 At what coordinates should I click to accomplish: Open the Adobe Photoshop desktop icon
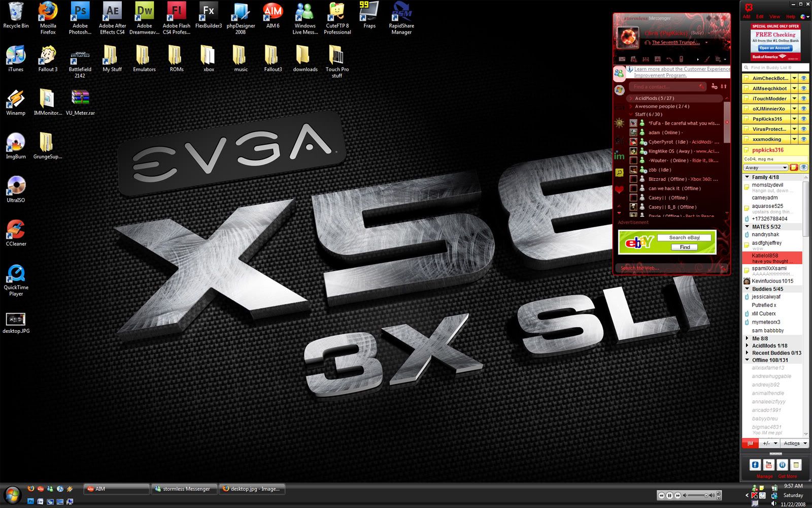[80, 18]
